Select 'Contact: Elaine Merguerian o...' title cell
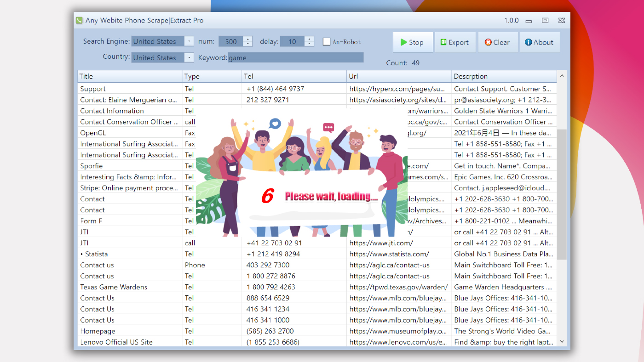This screenshot has width=644, height=362. click(130, 100)
